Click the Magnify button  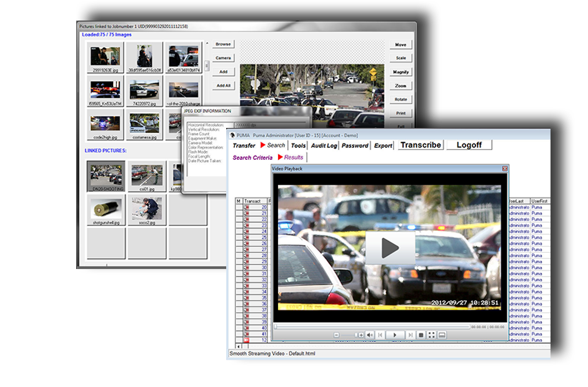[x=401, y=72]
